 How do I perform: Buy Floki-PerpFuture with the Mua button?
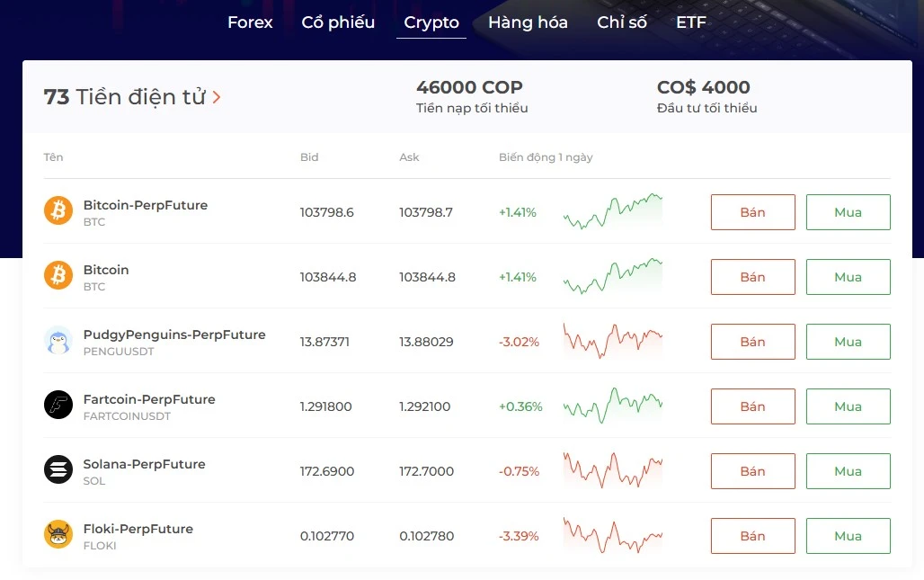point(848,536)
